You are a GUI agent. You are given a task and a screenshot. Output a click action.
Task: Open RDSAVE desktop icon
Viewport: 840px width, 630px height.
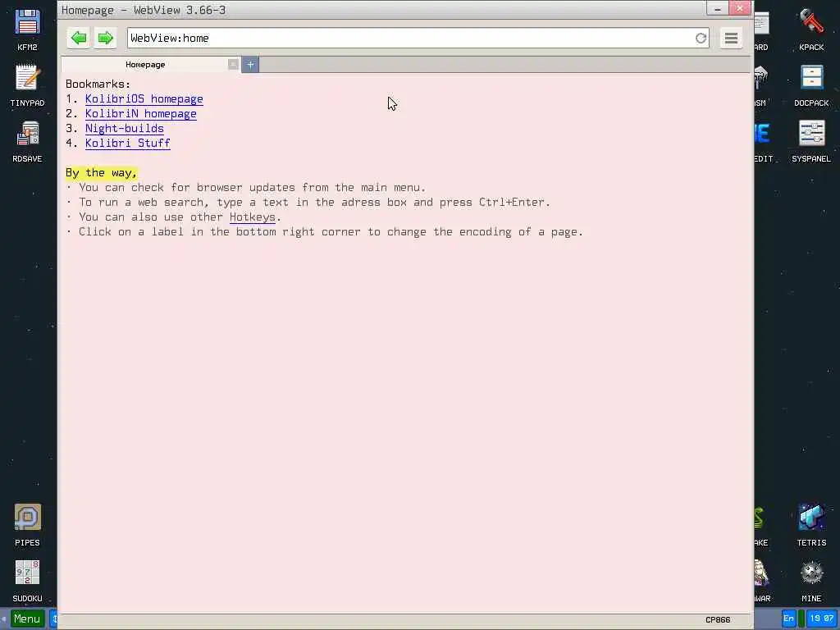(27, 141)
